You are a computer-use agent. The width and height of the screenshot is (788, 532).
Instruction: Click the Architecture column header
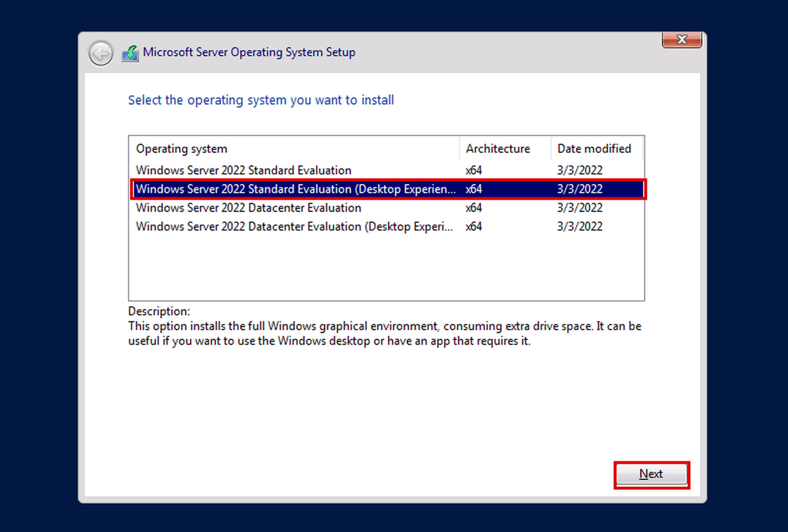click(x=505, y=149)
